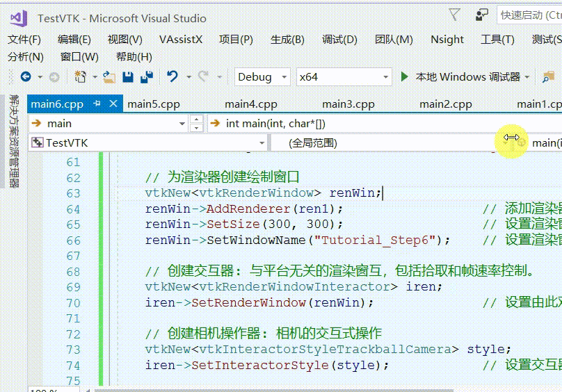This screenshot has height=392, width=562.
Task: Undo the last edit with the undo icon
Action: click(x=172, y=76)
